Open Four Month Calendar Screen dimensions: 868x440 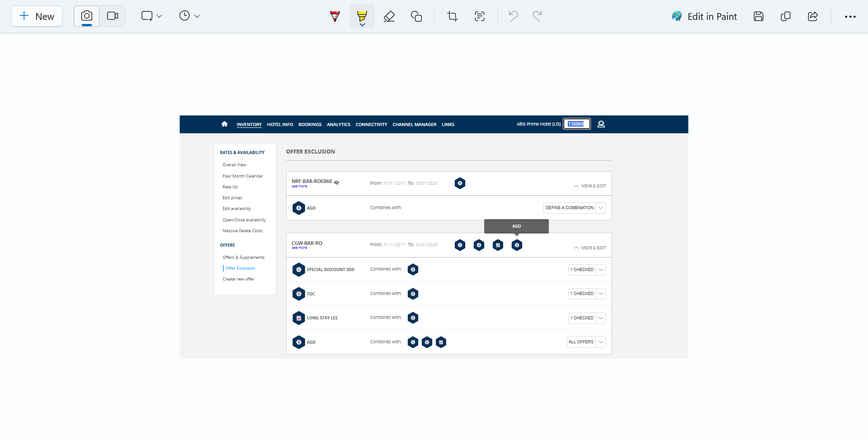tap(243, 176)
